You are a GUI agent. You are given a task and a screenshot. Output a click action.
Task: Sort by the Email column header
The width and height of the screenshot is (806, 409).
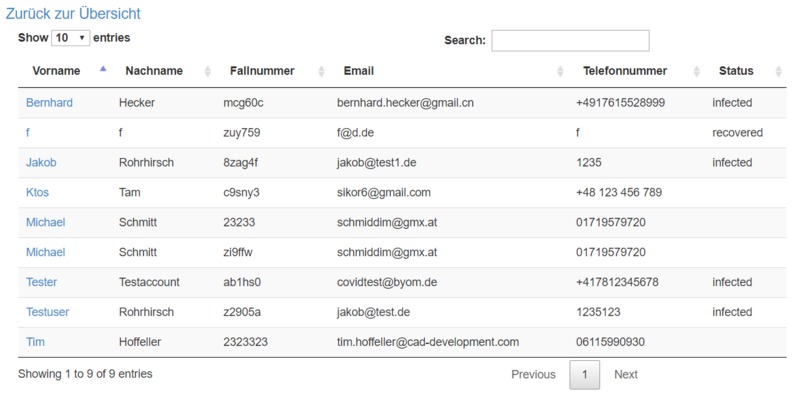point(359,71)
